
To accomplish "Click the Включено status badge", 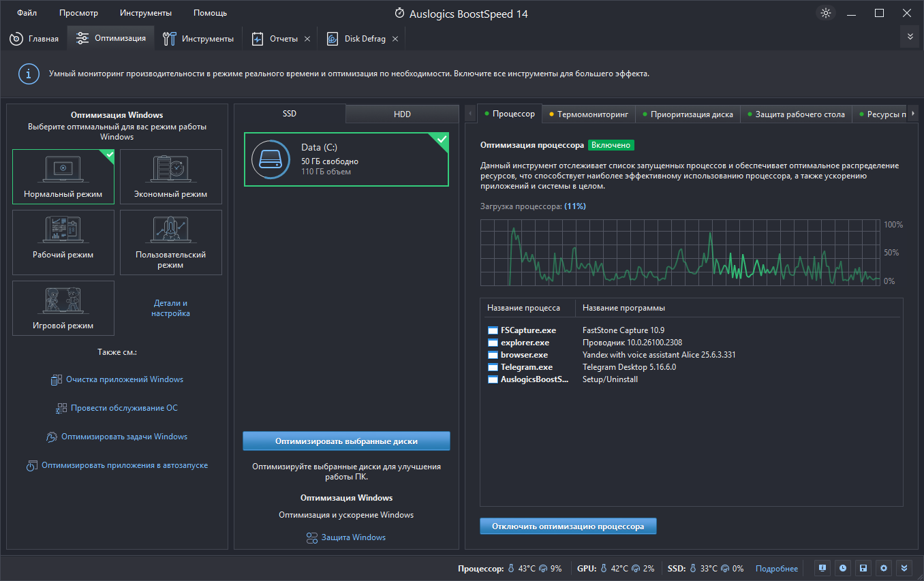I will click(x=611, y=145).
